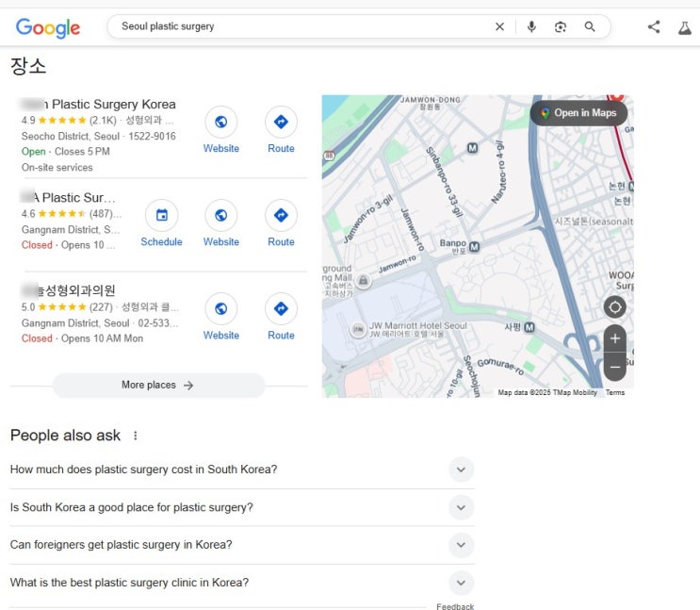This screenshot has height=610, width=700.
Task: Expand 'How much does plastic surgery cost' question
Action: 461,470
